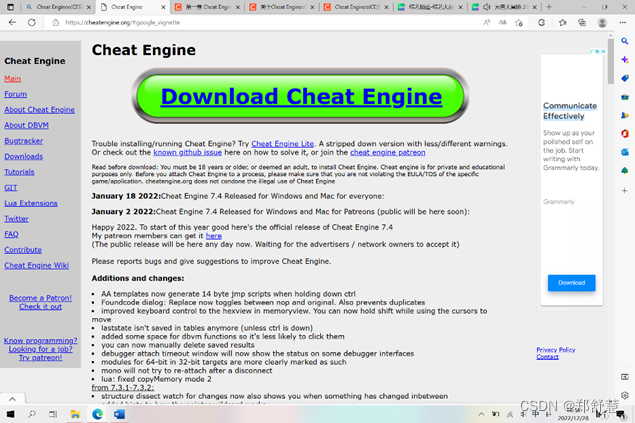Click the Become a Patron link
The width and height of the screenshot is (635, 423).
[40, 302]
